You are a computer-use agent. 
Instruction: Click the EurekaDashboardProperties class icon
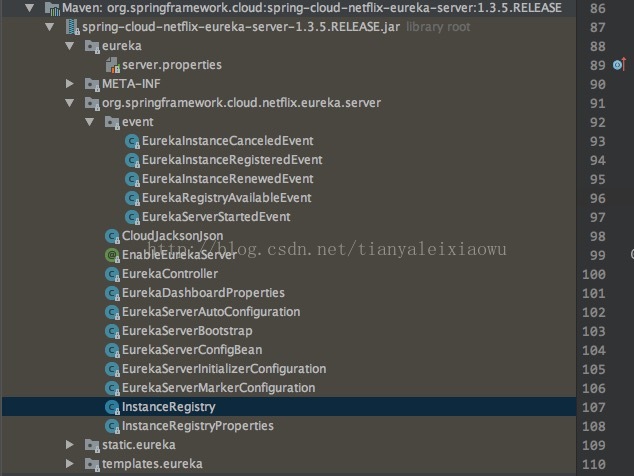[112, 293]
